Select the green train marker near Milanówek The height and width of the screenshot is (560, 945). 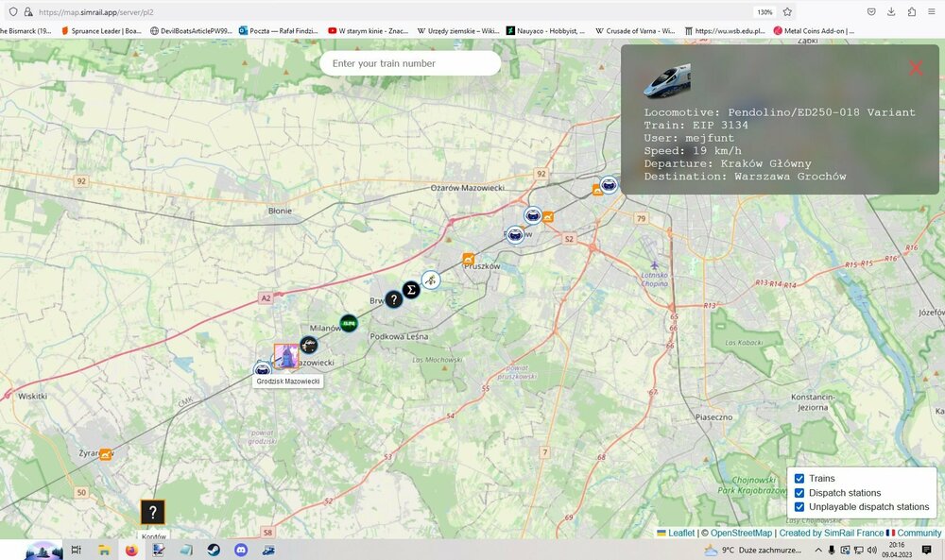[349, 323]
